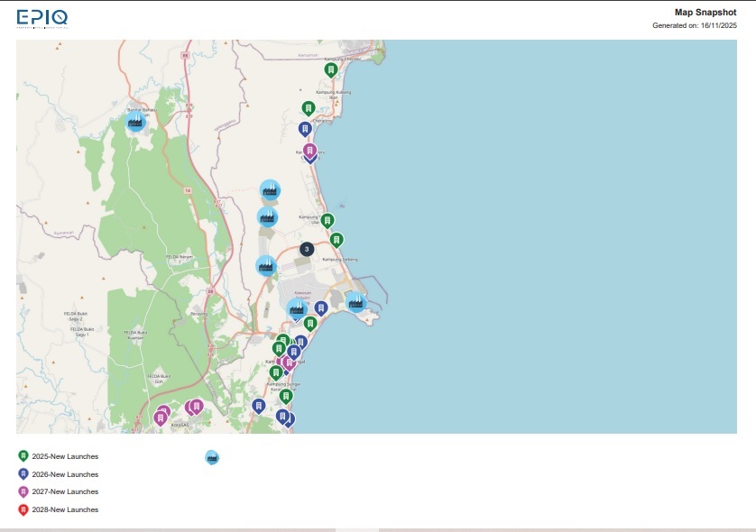Select green marker near Kampung Kubang Ikan
756x532 pixels.
[x=309, y=107]
